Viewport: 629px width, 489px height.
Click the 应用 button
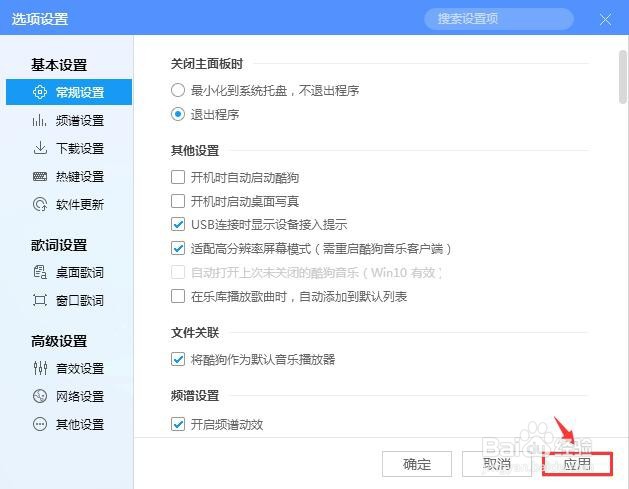click(577, 464)
